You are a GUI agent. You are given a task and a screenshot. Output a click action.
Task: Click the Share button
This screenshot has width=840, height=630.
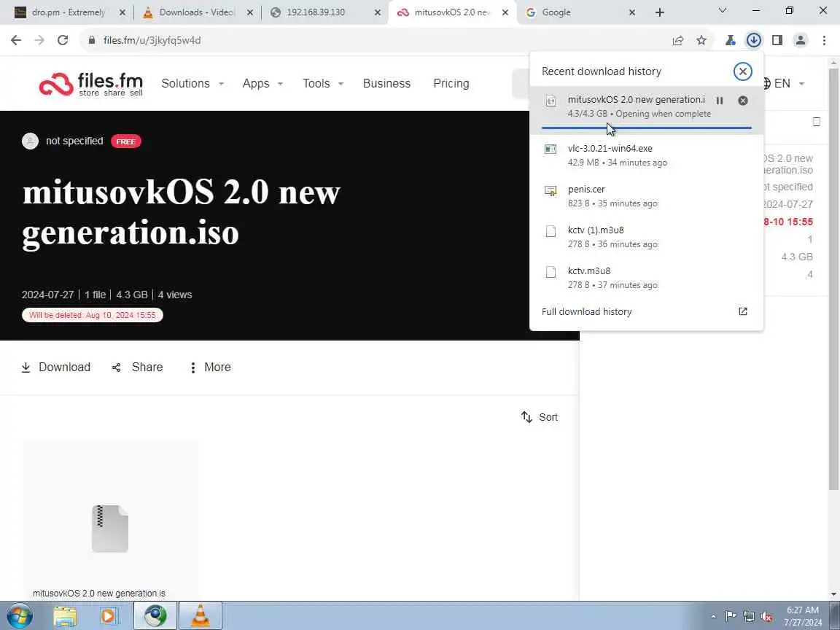pyautogui.click(x=137, y=367)
